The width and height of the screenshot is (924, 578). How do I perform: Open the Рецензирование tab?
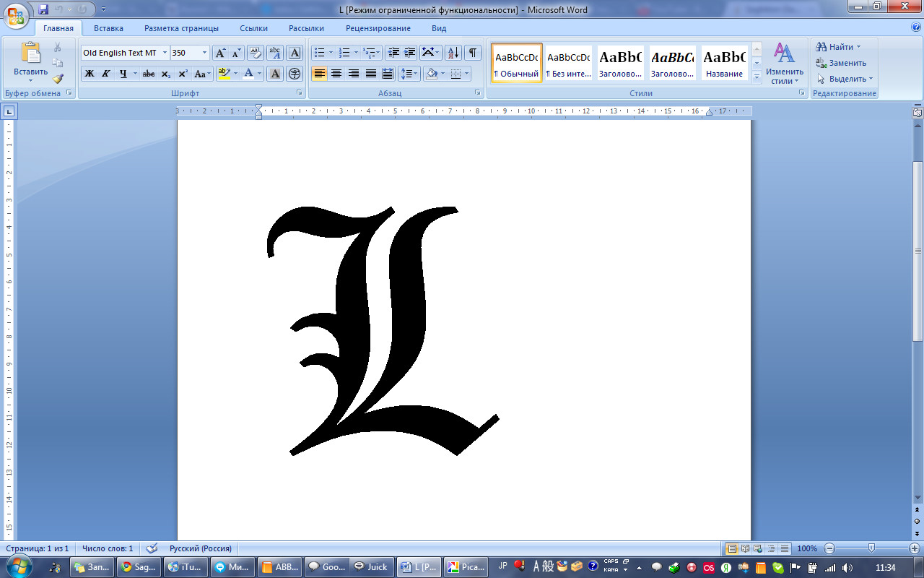tap(378, 28)
